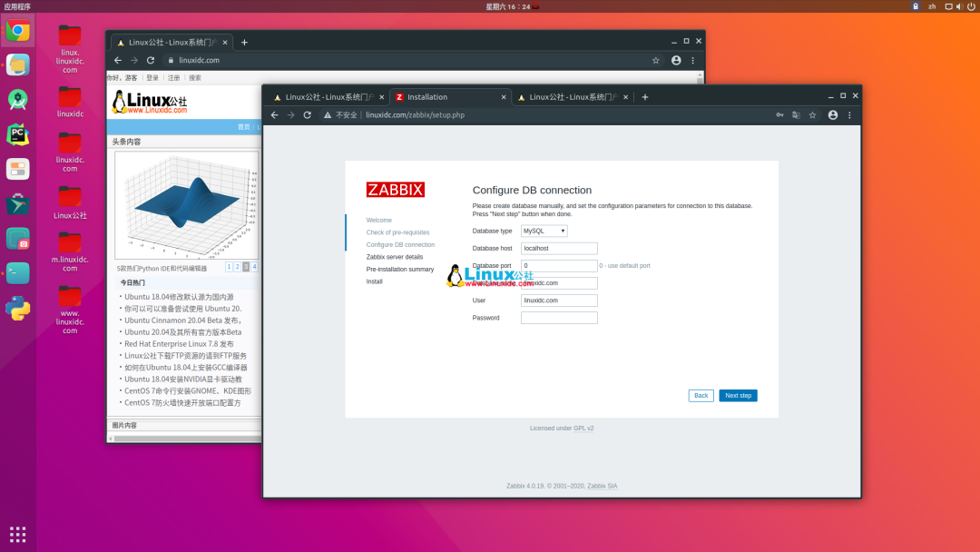Open the m.linuxidc.com desktop folder
The height and width of the screenshot is (552, 980).
click(x=70, y=251)
